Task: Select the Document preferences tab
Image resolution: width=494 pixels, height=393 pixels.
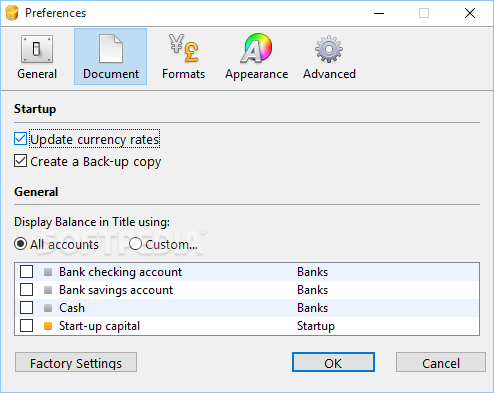Action: point(110,57)
